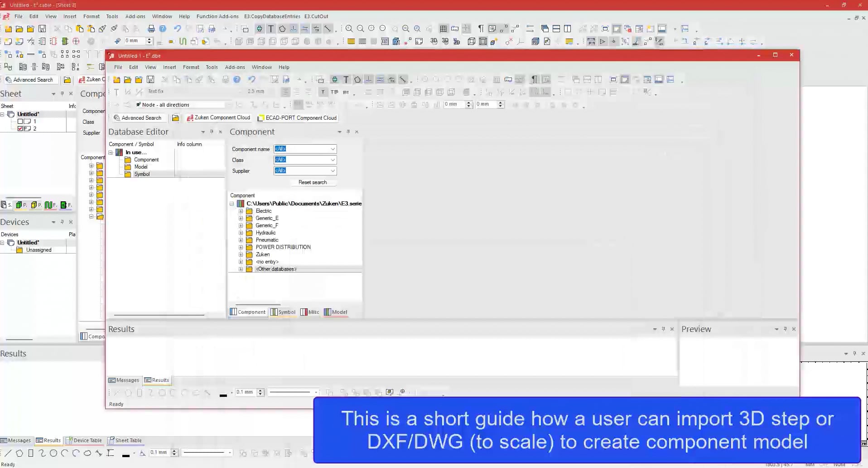The height and width of the screenshot is (468, 868).
Task: Click the New file icon in dbe window toolbar
Action: click(116, 79)
